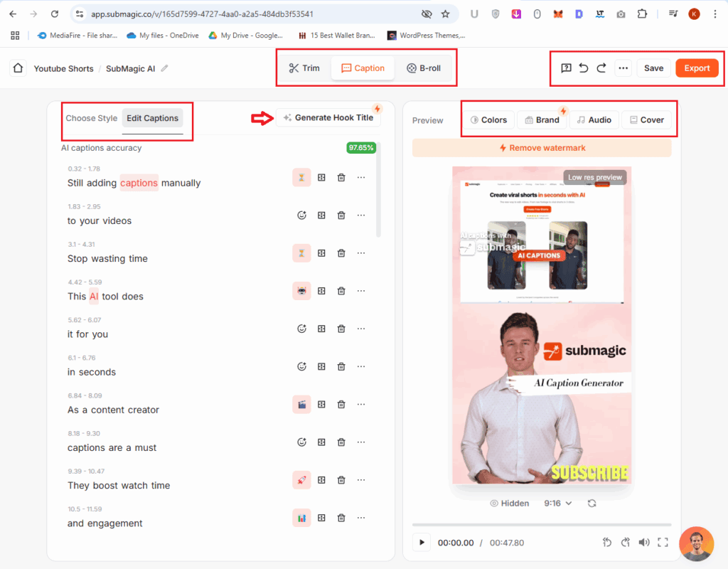Click the refresh preview icon beside 9:16
This screenshot has height=569, width=728.
[x=591, y=504]
